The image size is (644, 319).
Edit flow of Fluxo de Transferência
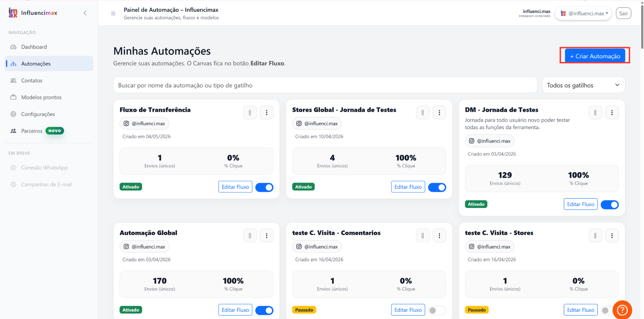(235, 187)
